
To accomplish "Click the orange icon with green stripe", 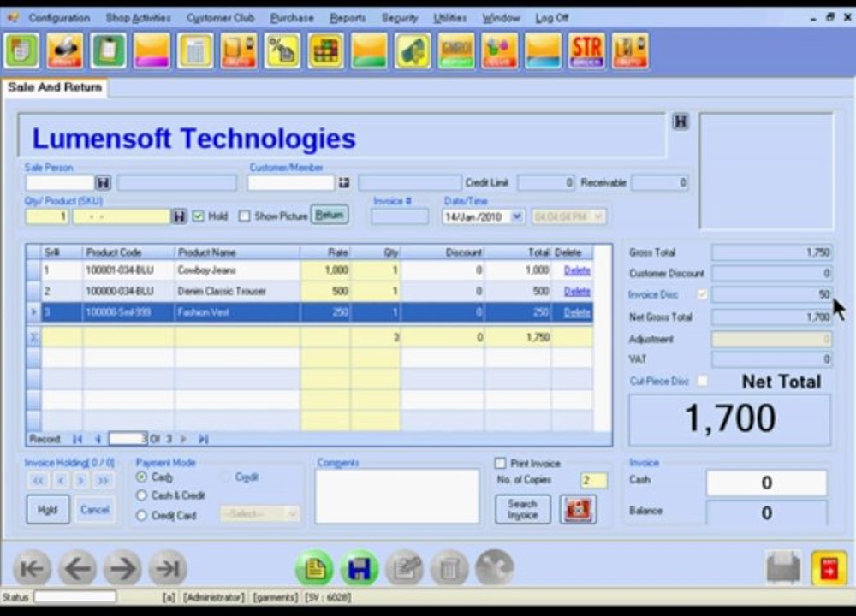I will [369, 50].
